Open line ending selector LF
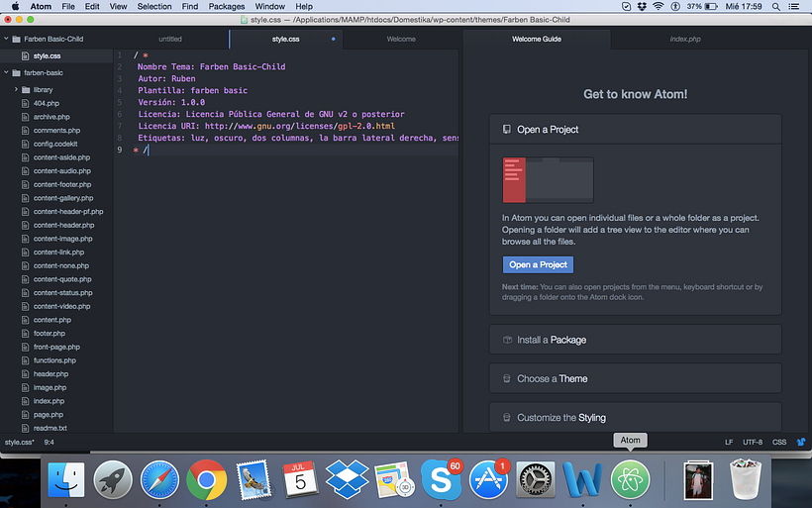 pos(729,443)
